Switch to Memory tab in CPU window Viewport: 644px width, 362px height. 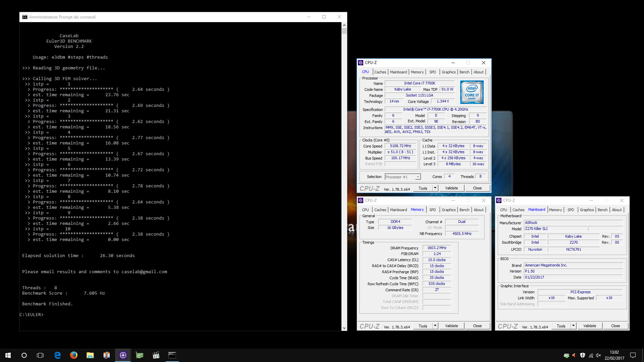tap(417, 72)
